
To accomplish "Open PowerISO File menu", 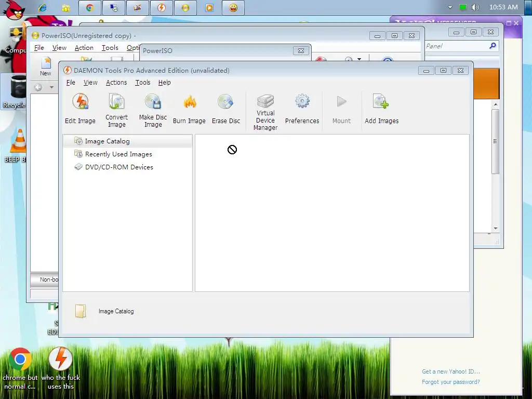I will tap(39, 48).
